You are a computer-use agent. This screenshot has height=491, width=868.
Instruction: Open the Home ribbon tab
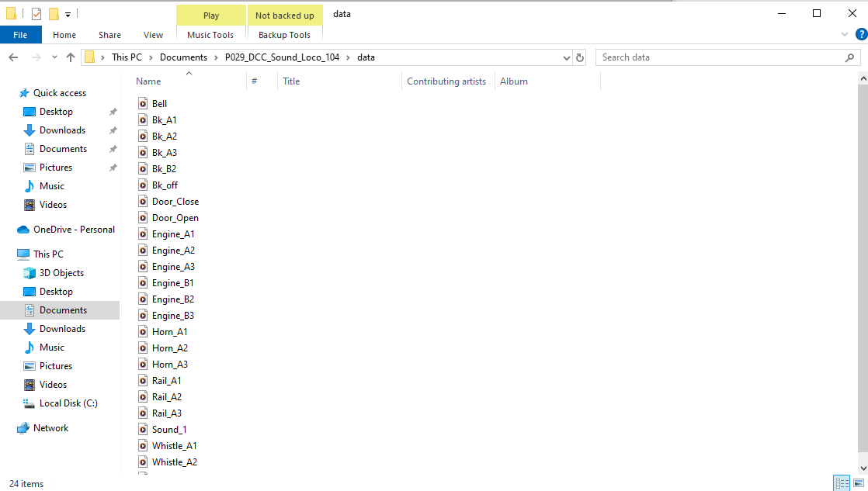64,35
